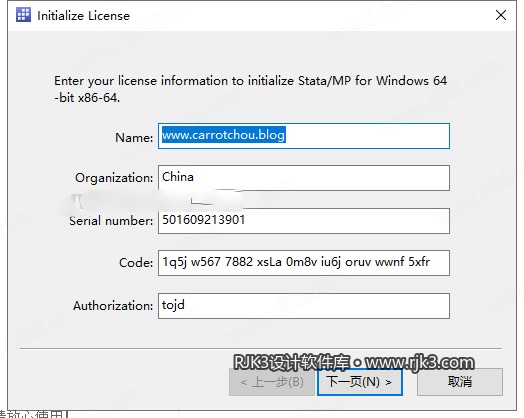Screen dimensions: 524x418
Task: Click the Serial number: label
Action: point(111,221)
